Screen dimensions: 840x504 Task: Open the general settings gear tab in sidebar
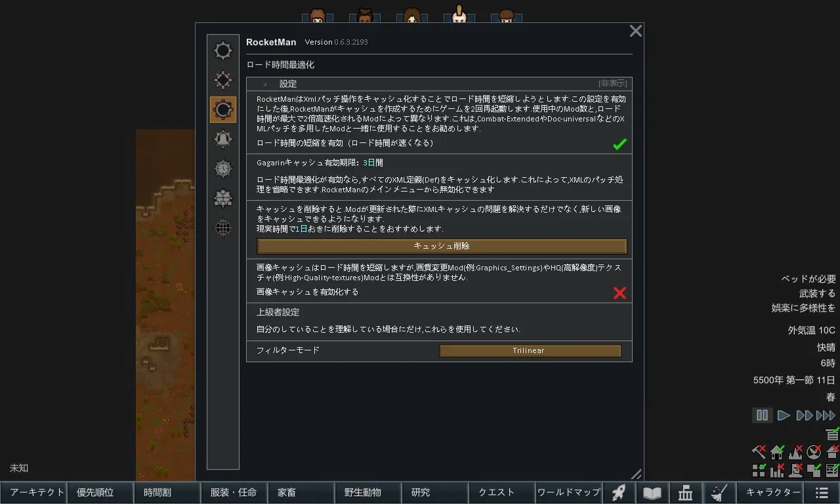tap(223, 51)
